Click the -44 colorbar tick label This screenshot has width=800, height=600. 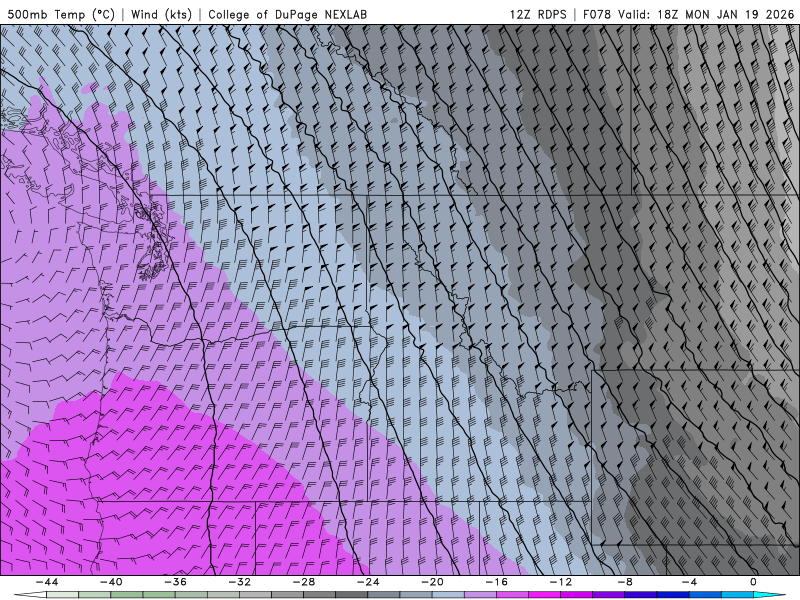tap(47, 582)
